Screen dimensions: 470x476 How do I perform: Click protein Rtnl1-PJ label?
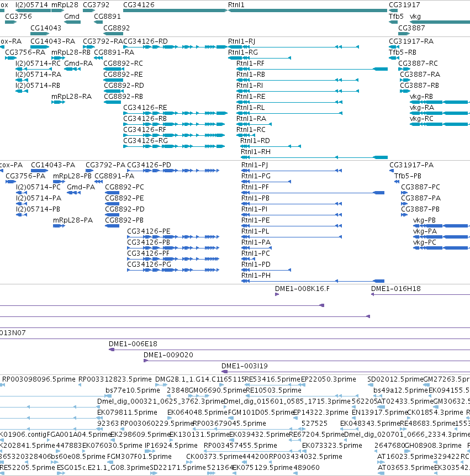tap(255, 165)
